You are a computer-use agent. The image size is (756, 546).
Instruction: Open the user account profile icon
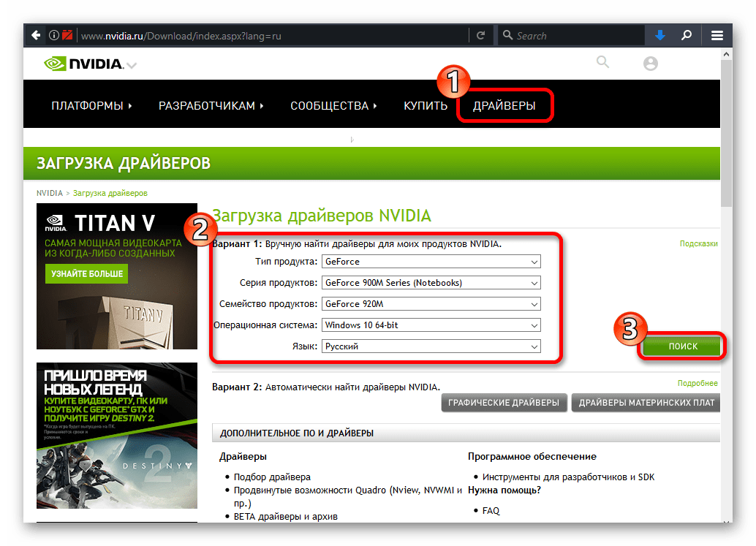point(650,64)
